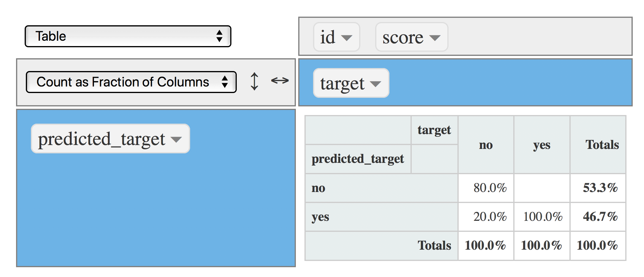Select the 'yes' row header
This screenshot has width=644, height=277.
pyautogui.click(x=320, y=217)
